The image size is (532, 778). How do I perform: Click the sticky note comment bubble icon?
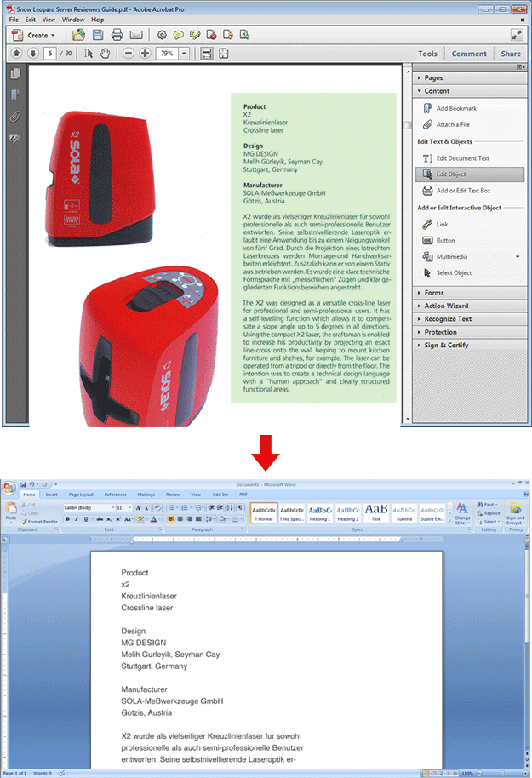(178, 35)
